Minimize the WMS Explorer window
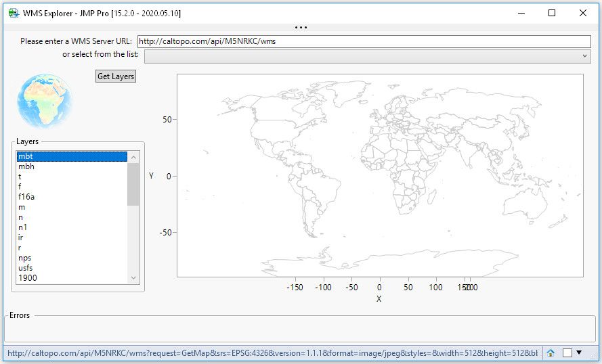Image resolution: width=602 pixels, height=364 pixels. tap(521, 13)
